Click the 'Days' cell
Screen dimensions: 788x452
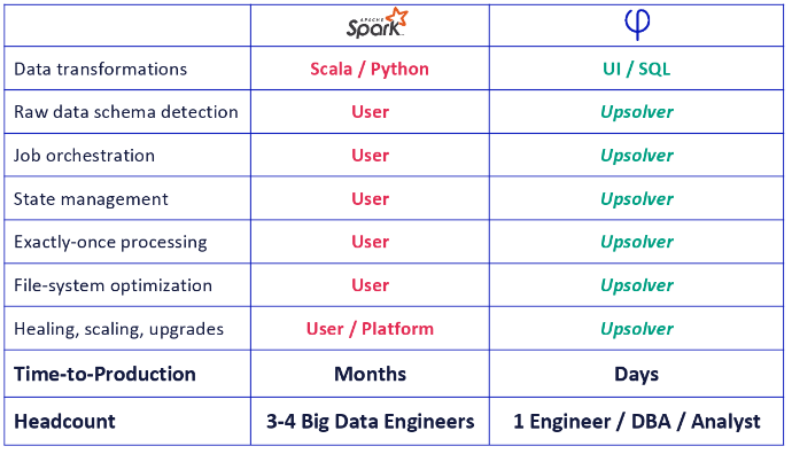[636, 375]
